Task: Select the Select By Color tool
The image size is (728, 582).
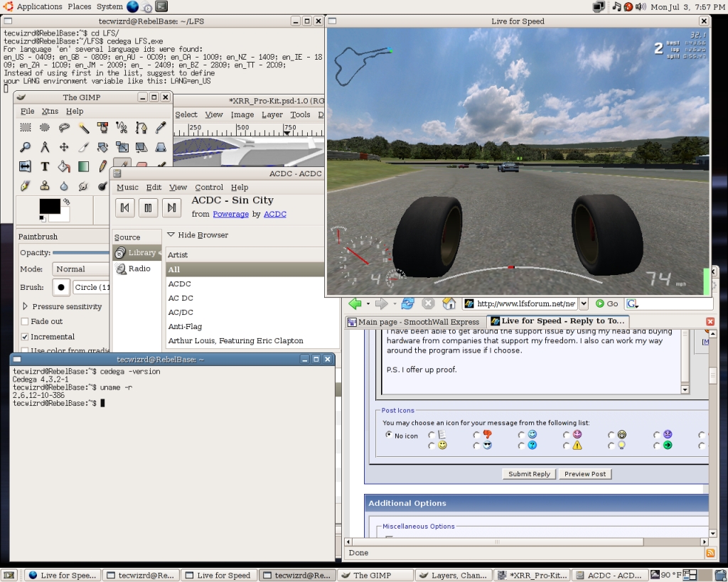Action: pyautogui.click(x=102, y=128)
